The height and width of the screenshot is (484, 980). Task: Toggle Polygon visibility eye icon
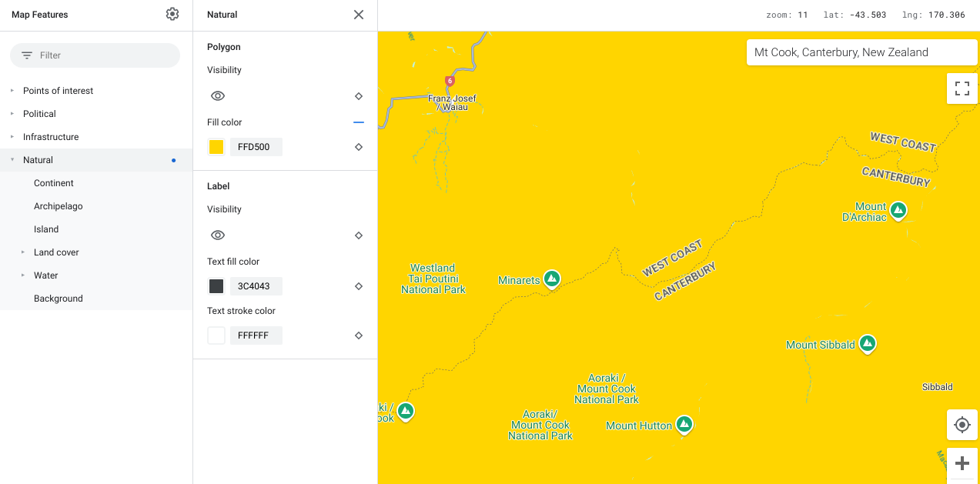tap(218, 96)
